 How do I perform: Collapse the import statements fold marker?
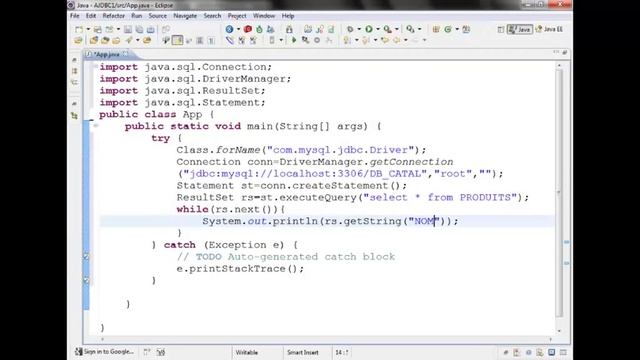point(95,67)
